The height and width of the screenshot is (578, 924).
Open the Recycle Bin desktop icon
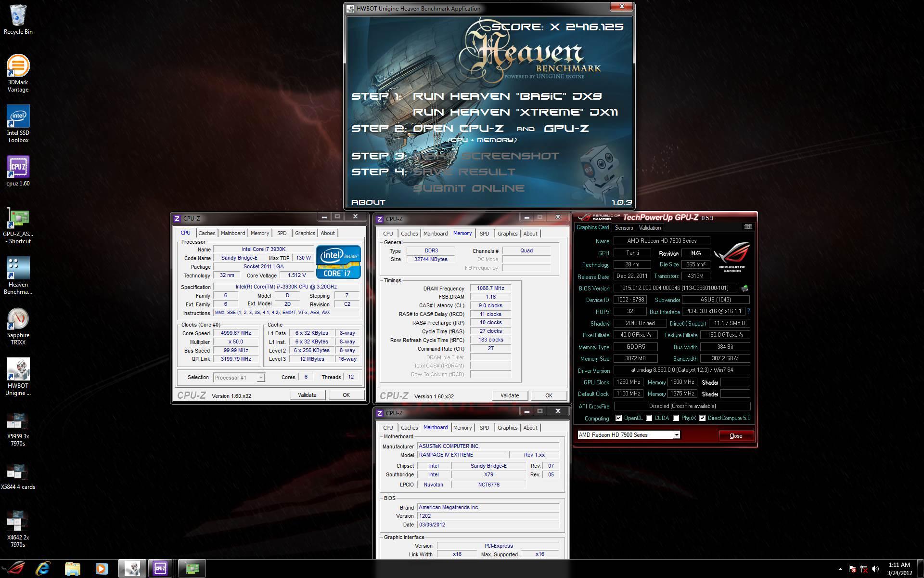tap(18, 19)
